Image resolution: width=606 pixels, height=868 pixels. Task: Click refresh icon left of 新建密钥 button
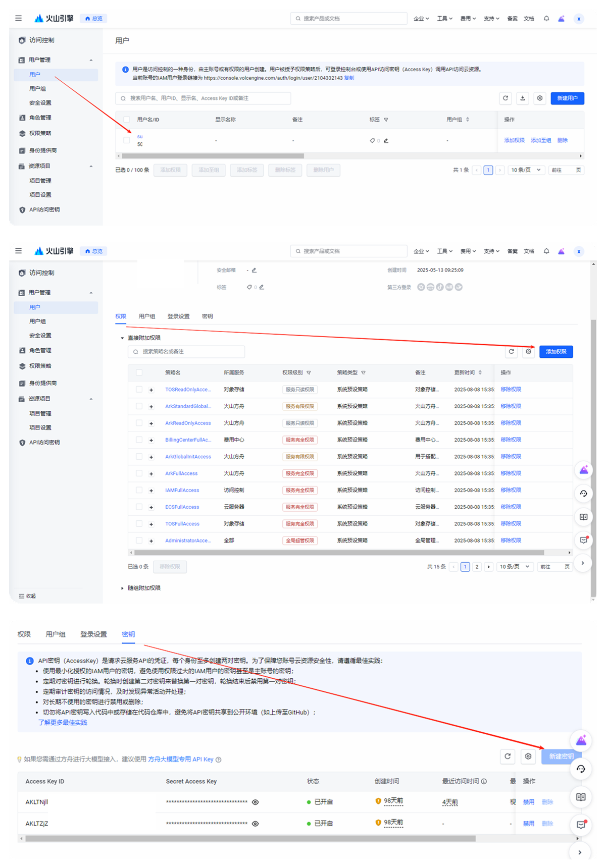click(x=508, y=756)
